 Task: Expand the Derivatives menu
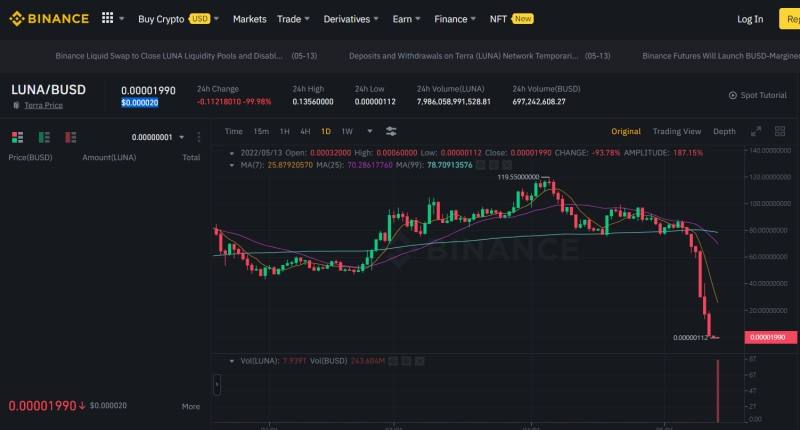tap(351, 19)
